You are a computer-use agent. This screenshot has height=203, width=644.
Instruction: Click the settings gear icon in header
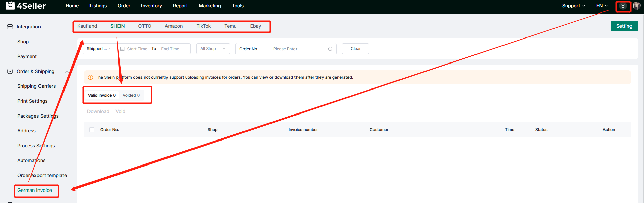(x=623, y=6)
